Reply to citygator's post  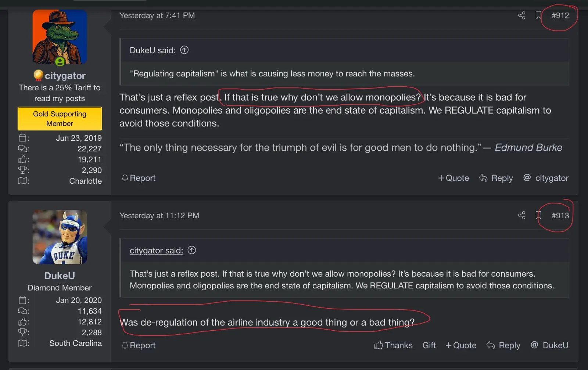(496, 178)
